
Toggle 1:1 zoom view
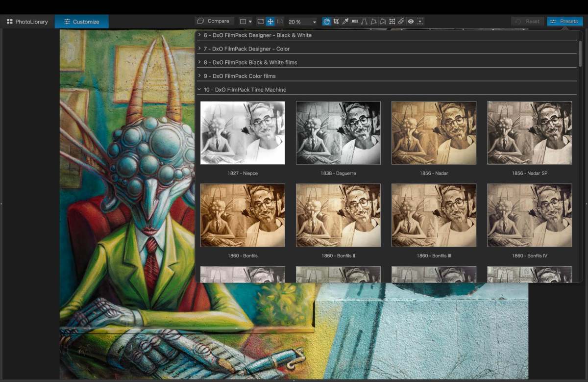(x=280, y=21)
